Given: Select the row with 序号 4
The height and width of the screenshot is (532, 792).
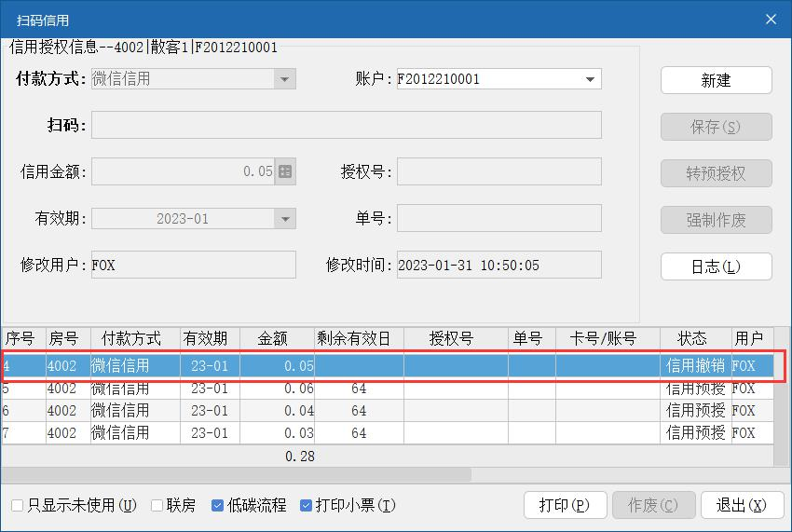Looking at the screenshot, I should 388,365.
